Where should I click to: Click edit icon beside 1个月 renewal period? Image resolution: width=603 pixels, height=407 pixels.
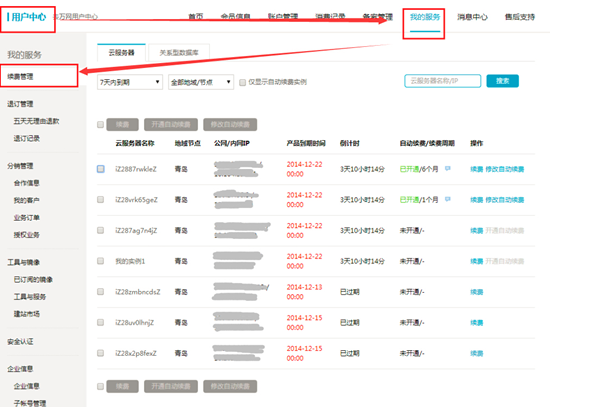pyautogui.click(x=448, y=199)
